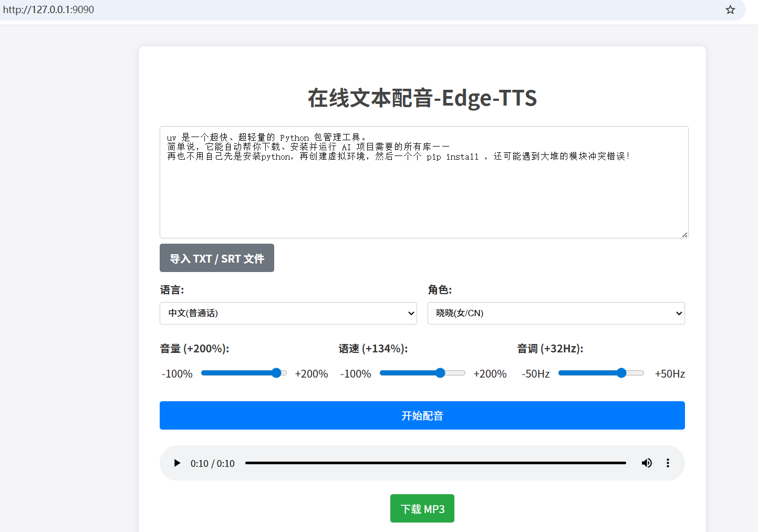Seek on the audio progress bar
Viewport: 758px width, 532px height.
435,463
